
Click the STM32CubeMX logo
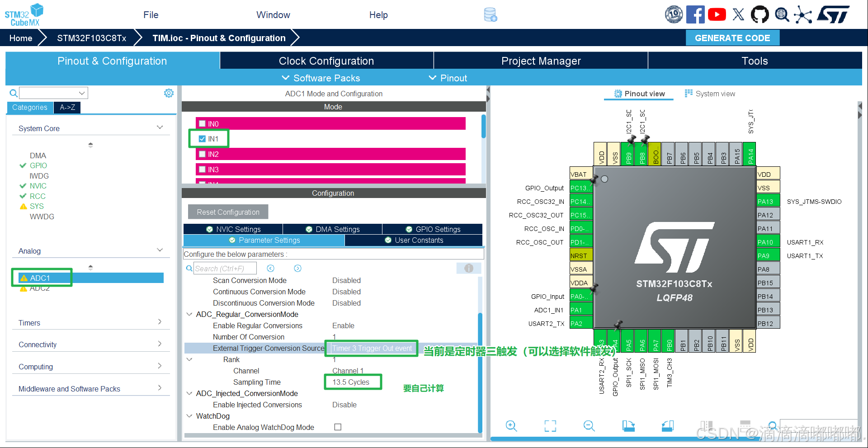coord(24,15)
